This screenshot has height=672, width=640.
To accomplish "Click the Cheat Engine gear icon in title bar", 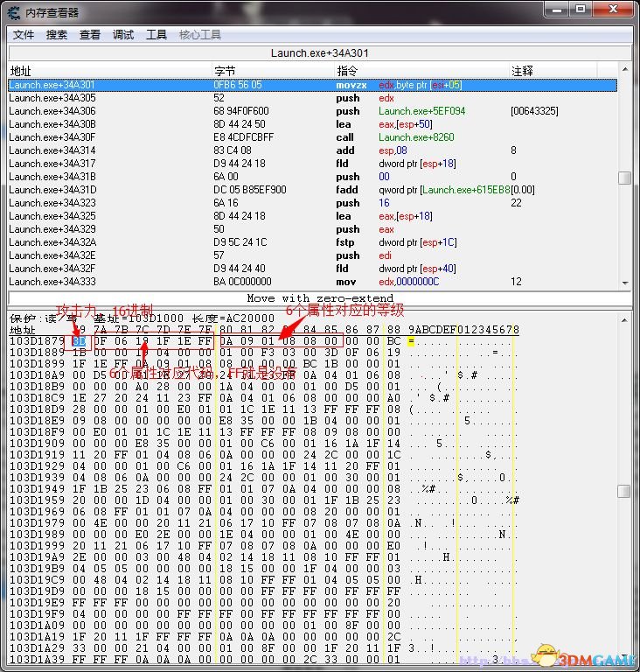I will pos(14,13).
